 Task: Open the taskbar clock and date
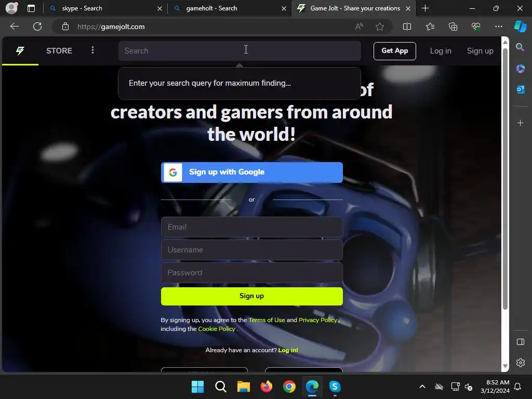click(495, 387)
